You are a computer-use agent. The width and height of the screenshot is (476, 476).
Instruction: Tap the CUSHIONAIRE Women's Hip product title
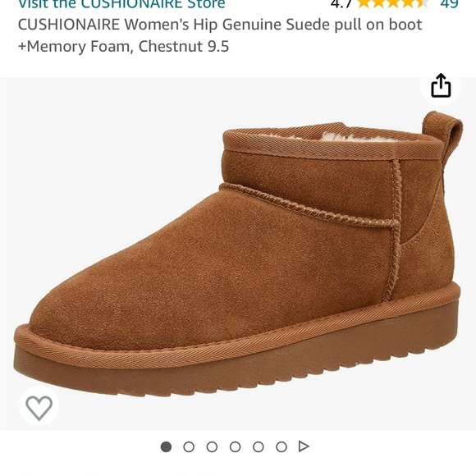[220, 25]
